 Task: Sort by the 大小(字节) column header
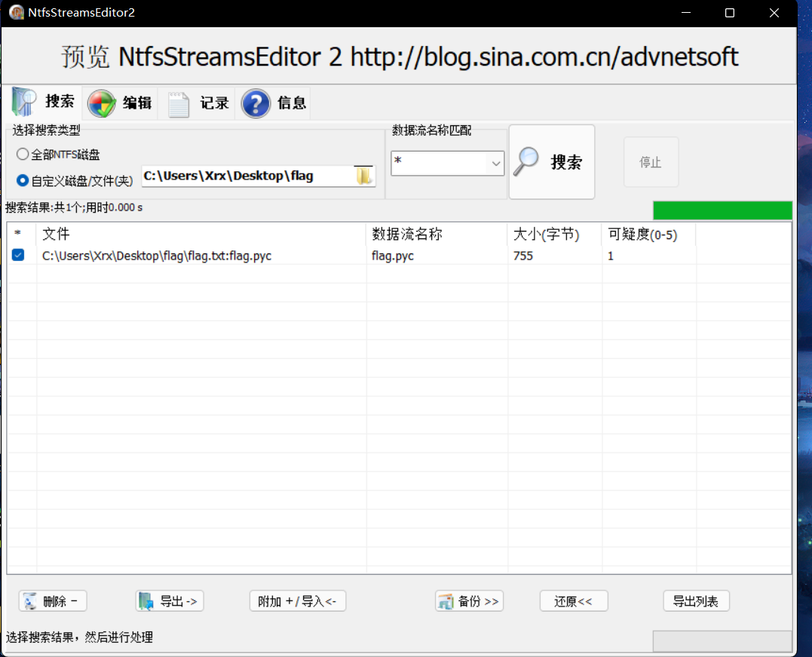point(554,234)
